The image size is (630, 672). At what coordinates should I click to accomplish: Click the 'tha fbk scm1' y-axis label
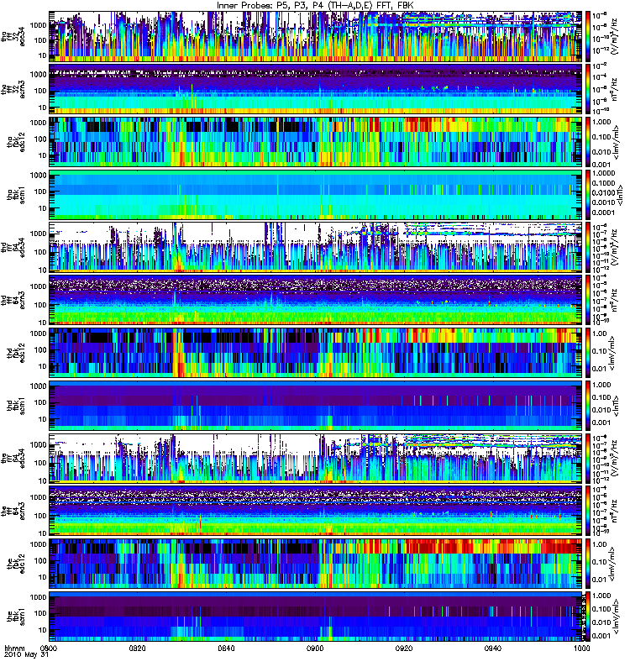(16, 195)
